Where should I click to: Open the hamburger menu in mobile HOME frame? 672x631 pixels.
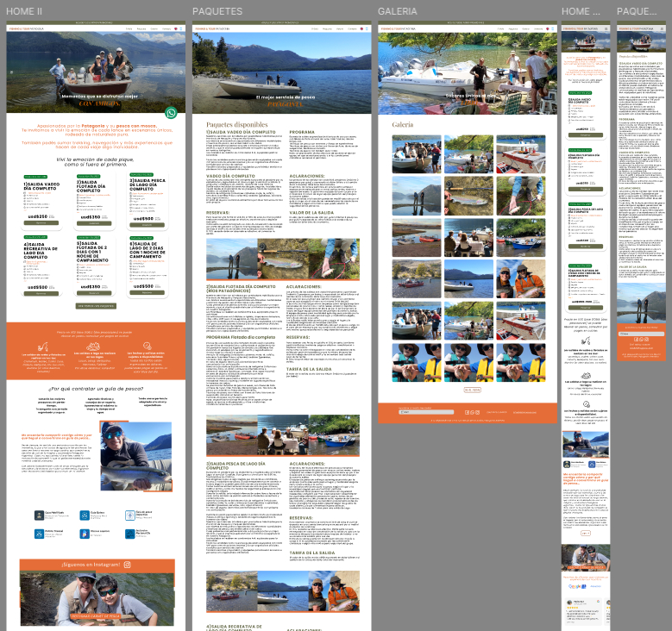click(606, 28)
